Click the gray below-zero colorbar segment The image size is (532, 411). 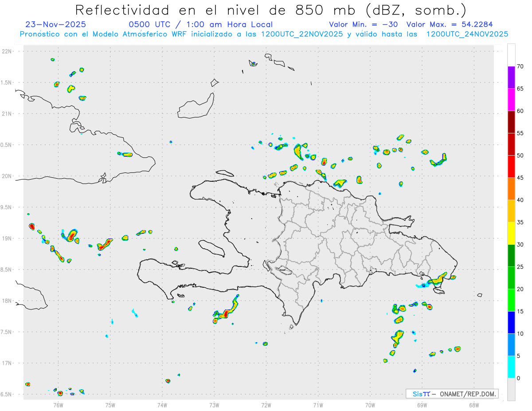[x=511, y=389]
